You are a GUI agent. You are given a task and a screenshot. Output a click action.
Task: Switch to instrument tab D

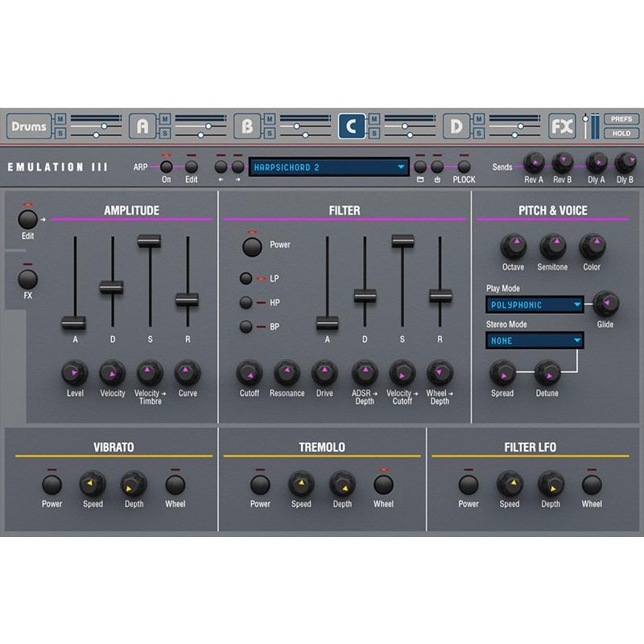click(456, 125)
